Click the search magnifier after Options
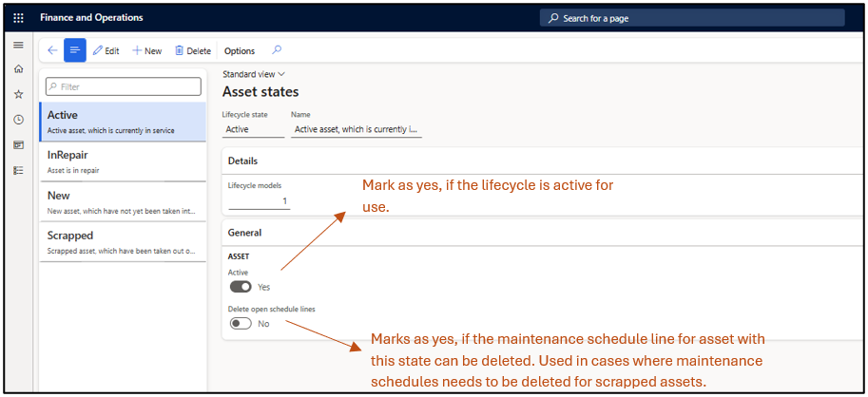The width and height of the screenshot is (868, 397). [x=277, y=50]
